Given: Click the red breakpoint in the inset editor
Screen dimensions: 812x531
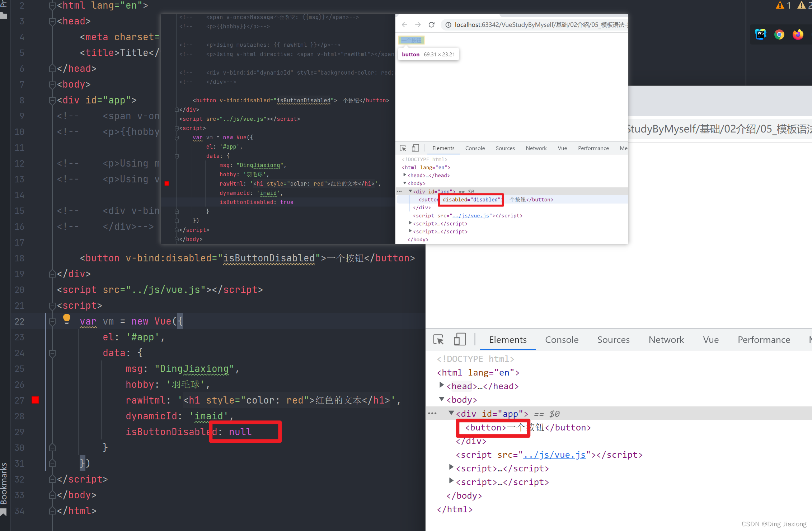Looking at the screenshot, I should (x=166, y=183).
